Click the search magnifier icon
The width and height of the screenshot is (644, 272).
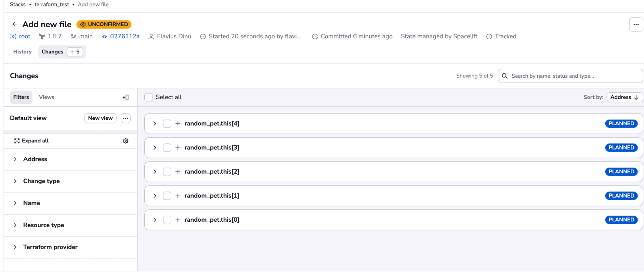click(x=505, y=76)
